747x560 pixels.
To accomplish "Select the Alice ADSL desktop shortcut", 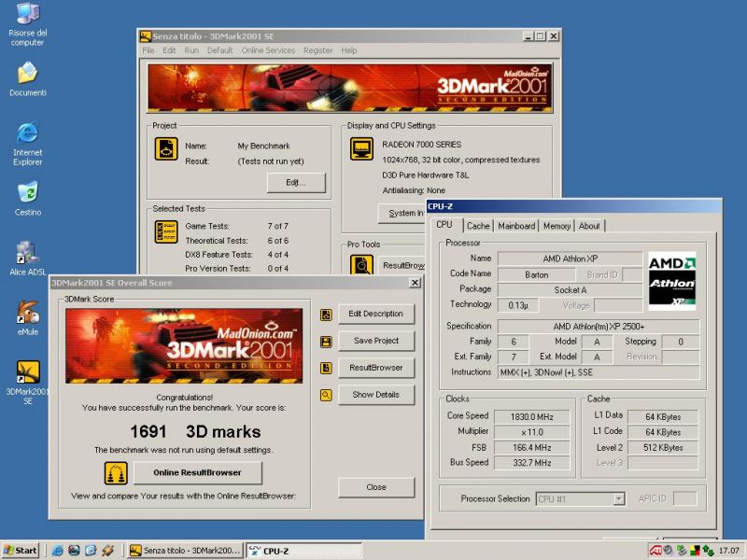I will [x=28, y=259].
